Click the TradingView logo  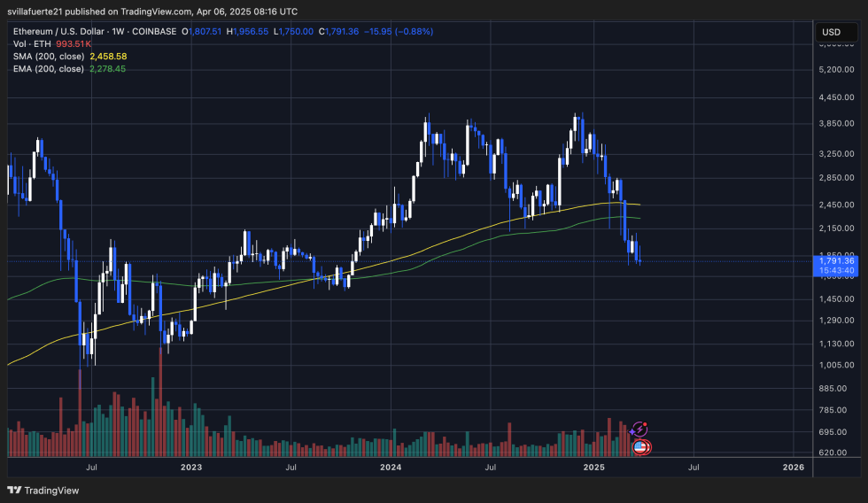(x=43, y=490)
